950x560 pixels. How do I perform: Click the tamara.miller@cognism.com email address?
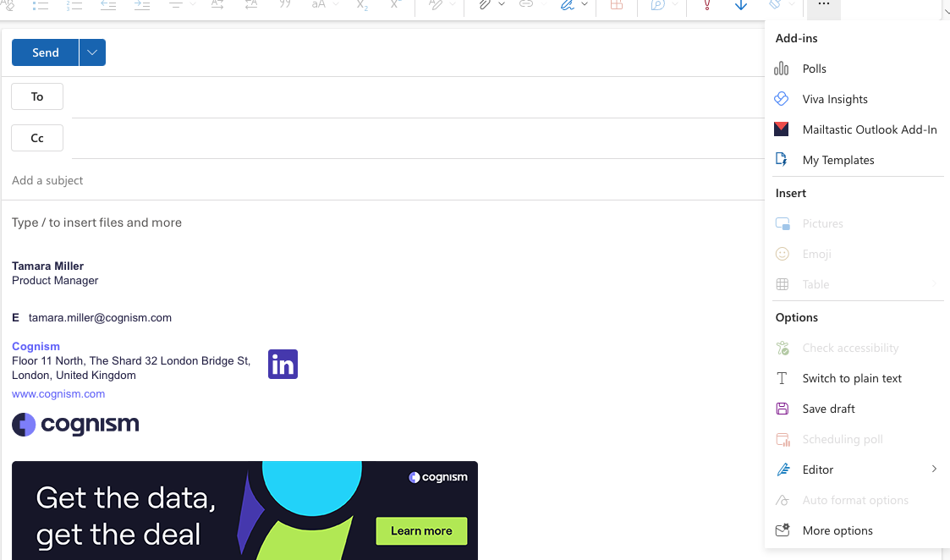click(x=100, y=317)
